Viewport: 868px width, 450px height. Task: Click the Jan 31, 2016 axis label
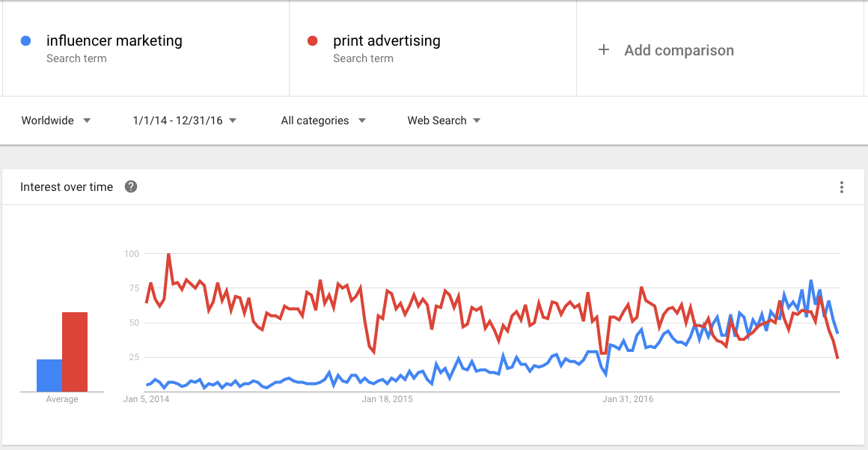[x=628, y=399]
